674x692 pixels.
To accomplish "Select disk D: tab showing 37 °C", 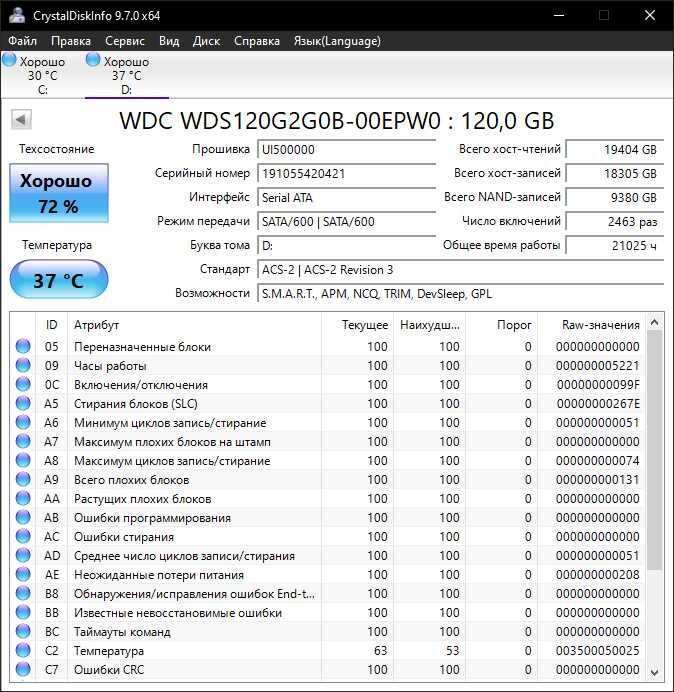I will click(127, 75).
